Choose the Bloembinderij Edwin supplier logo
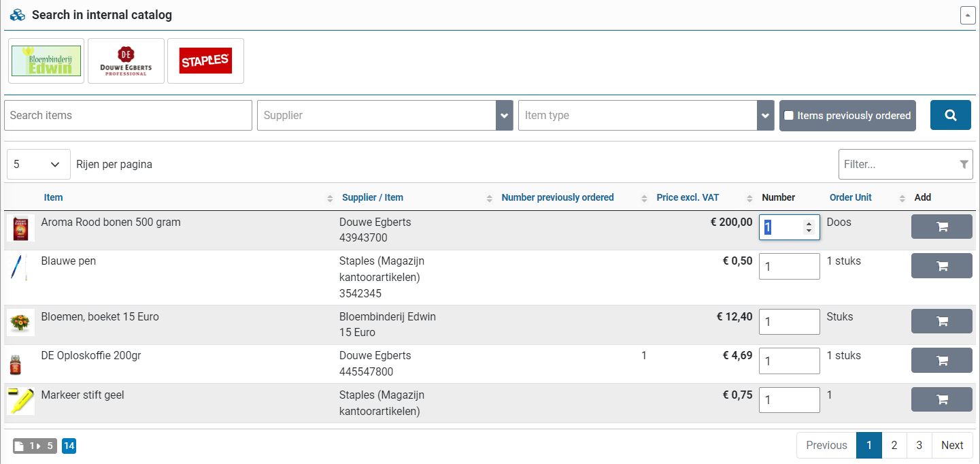This screenshot has width=980, height=464. tap(46, 61)
